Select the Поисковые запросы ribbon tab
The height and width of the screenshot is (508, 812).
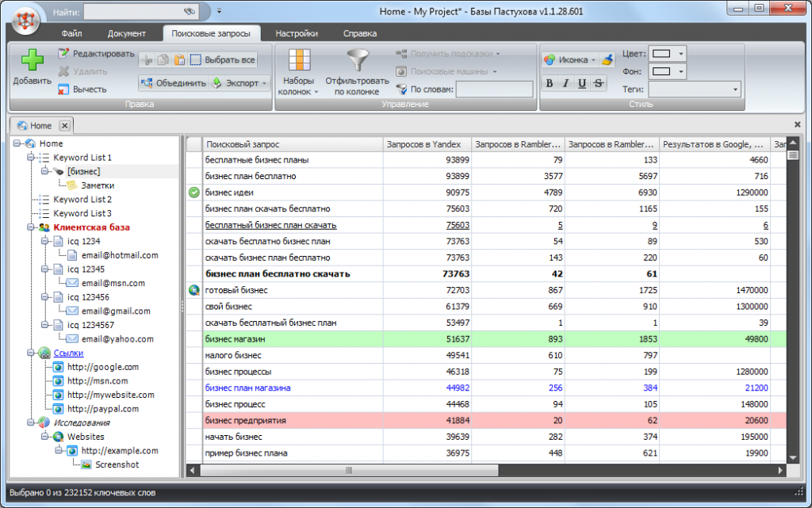coord(211,33)
